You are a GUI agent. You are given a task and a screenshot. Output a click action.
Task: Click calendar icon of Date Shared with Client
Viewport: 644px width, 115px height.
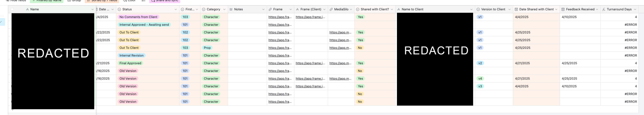point(516,9)
